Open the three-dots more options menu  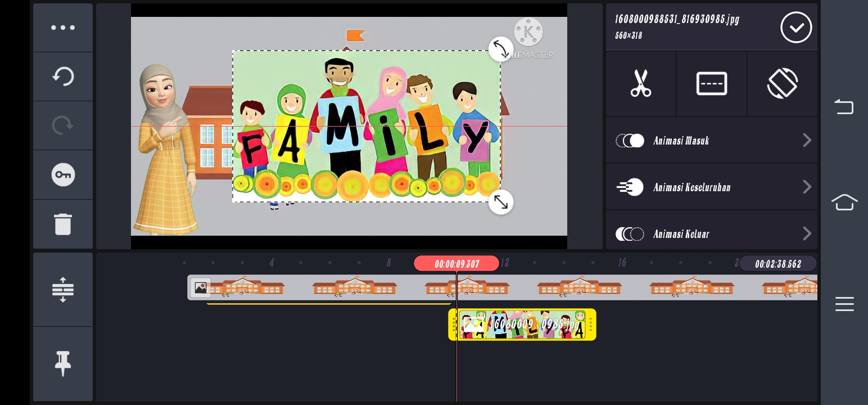coord(63,28)
